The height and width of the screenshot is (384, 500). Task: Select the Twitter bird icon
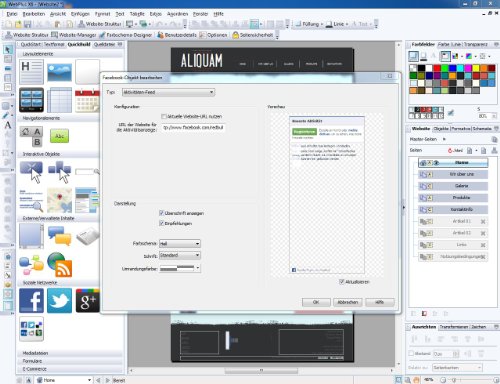click(59, 301)
